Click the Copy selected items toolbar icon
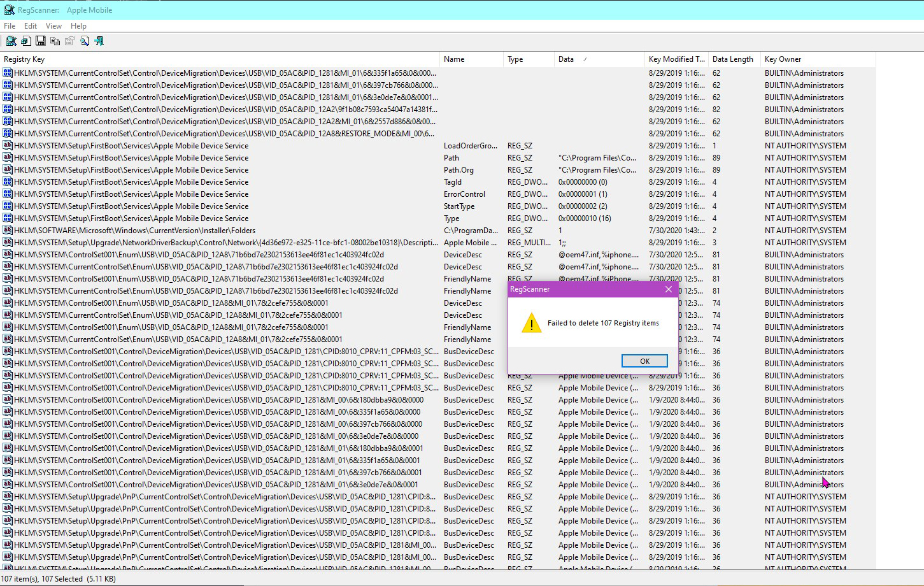Image resolution: width=924 pixels, height=586 pixels. click(55, 41)
